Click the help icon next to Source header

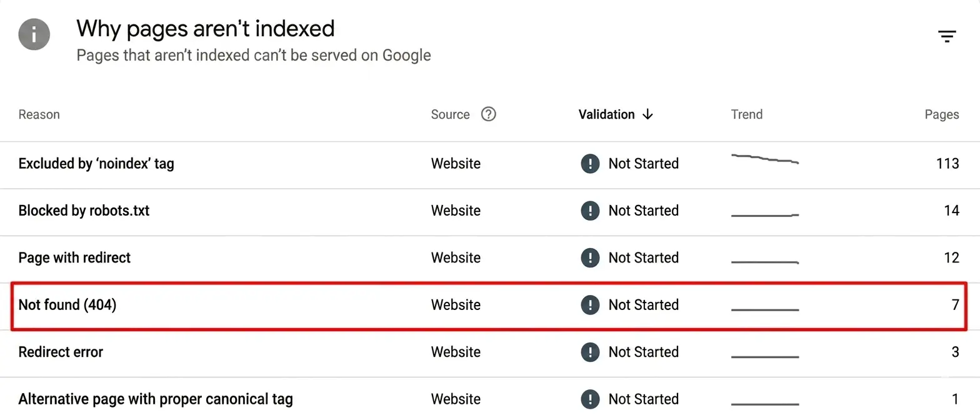click(489, 114)
